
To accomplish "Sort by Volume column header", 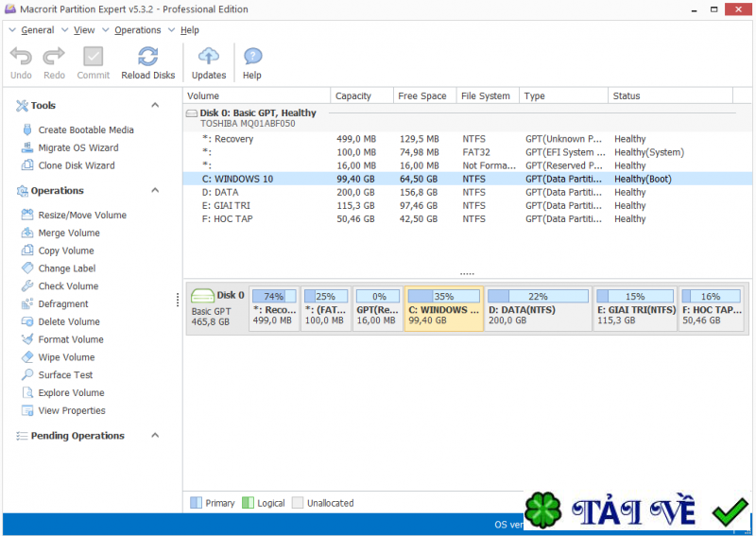I will tap(257, 95).
